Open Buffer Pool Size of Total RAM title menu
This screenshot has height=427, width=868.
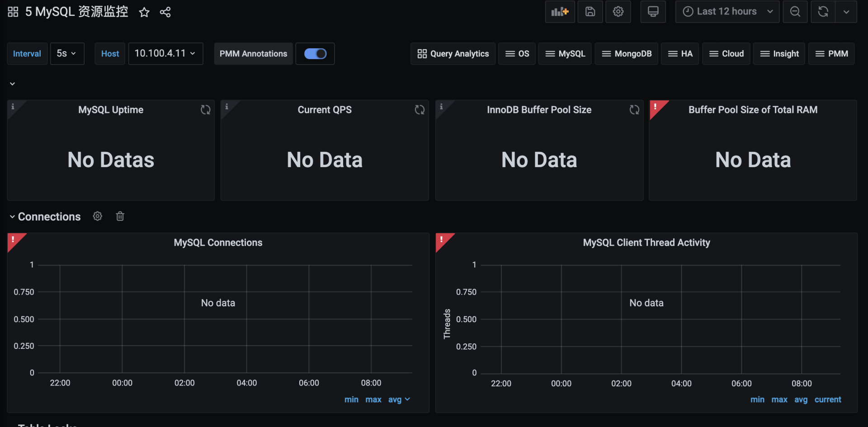[753, 110]
